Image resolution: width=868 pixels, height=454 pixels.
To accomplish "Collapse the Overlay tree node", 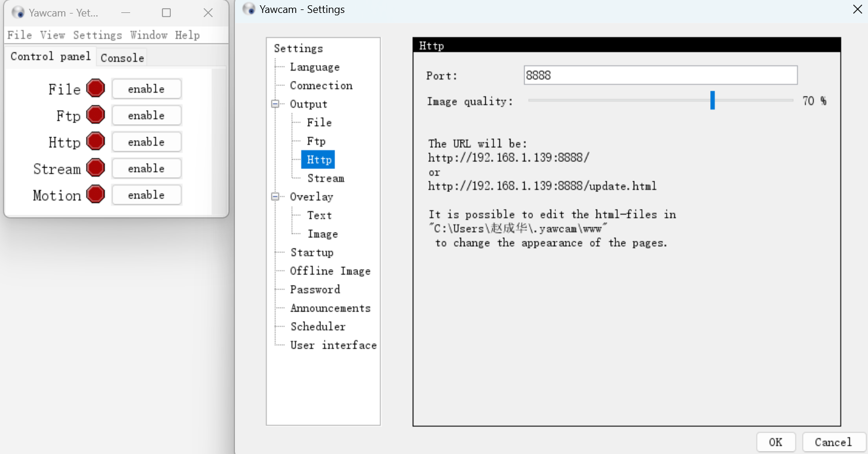I will coord(275,197).
